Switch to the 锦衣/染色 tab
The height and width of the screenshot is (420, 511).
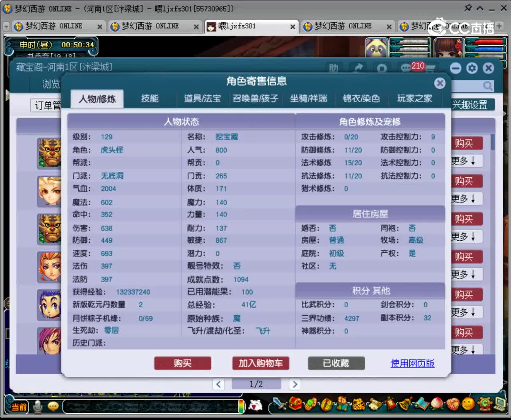(x=361, y=99)
